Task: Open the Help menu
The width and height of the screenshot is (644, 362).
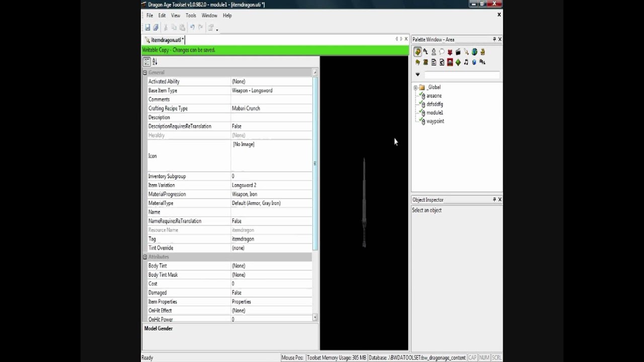Action: point(227,16)
